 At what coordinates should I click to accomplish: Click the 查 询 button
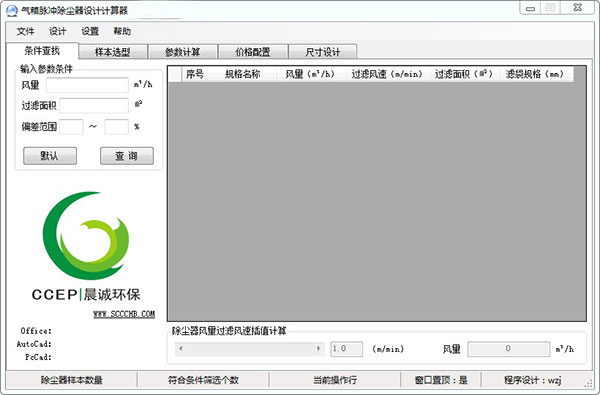pyautogui.click(x=127, y=156)
